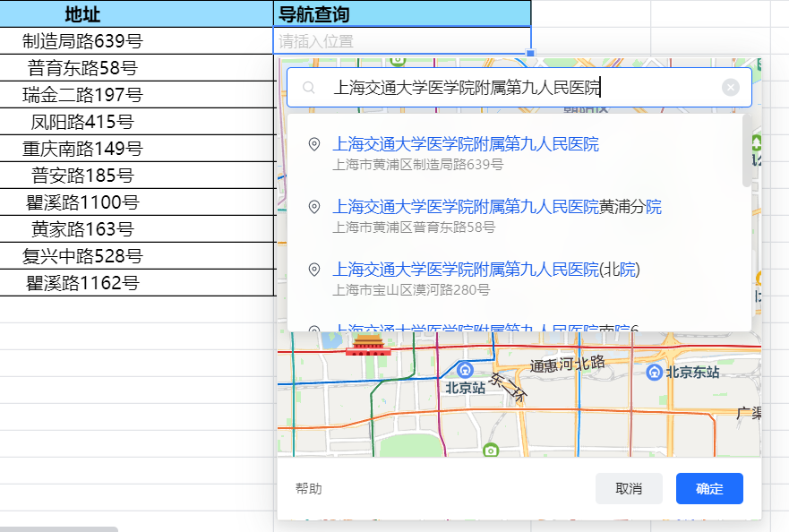The height and width of the screenshot is (532, 789).
Task: Open the 帮助 help link
Action: click(x=308, y=489)
